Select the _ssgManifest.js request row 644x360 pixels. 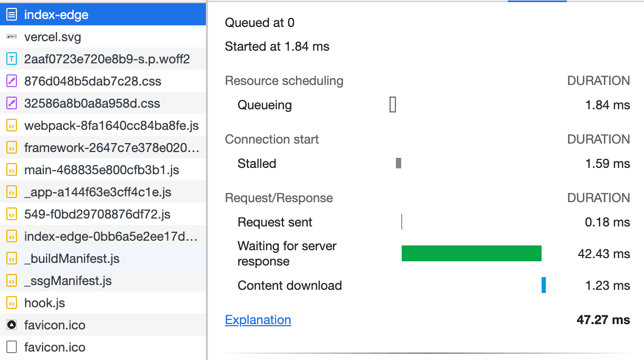point(68,281)
